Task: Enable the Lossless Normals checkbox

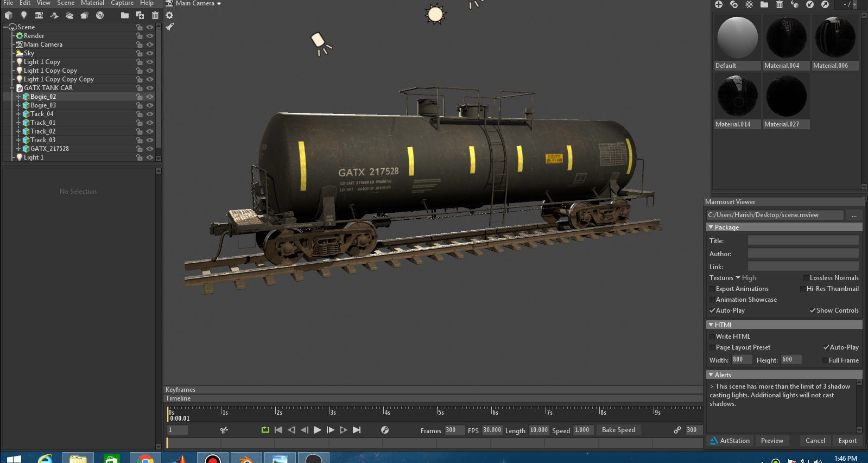Action: [806, 278]
